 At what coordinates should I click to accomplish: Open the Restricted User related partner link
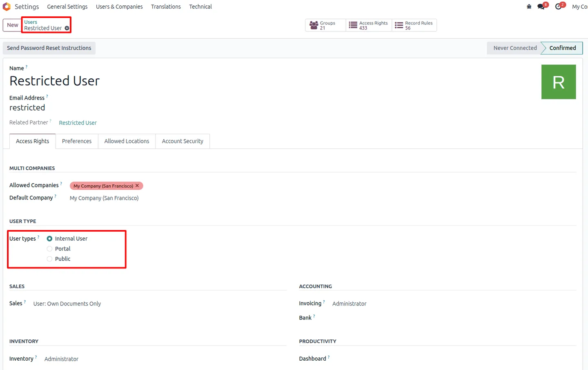[78, 123]
